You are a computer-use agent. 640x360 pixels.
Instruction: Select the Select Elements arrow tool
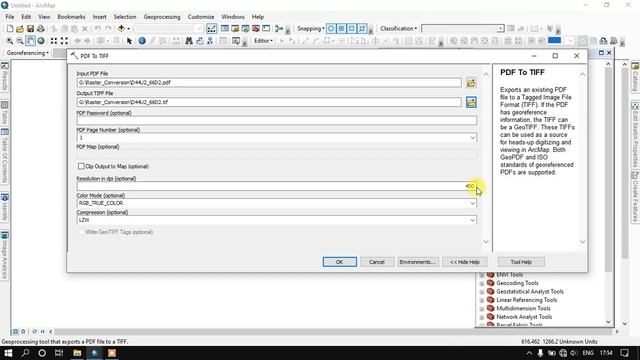coord(129,41)
